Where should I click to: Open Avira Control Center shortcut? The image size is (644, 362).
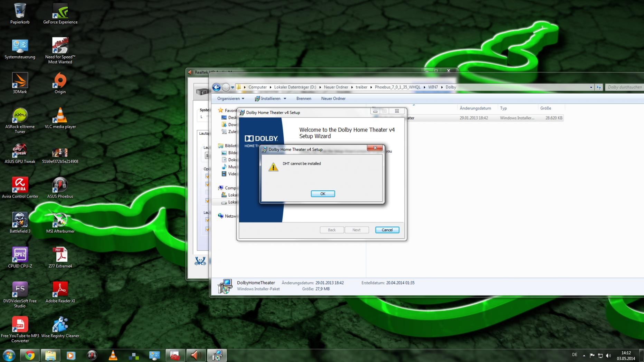tap(20, 188)
